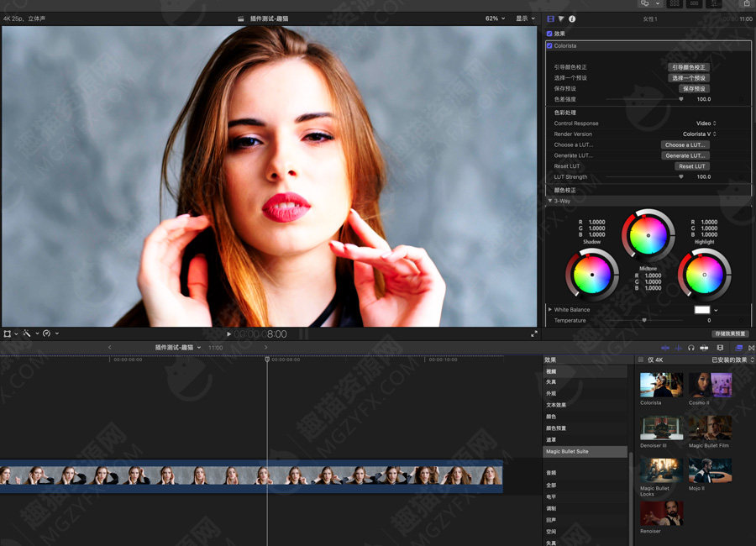Click the clapperboard project icon above viewer

[x=240, y=18]
